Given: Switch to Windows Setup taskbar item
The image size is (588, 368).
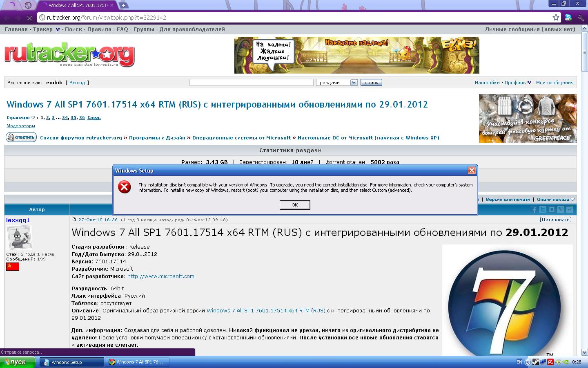Looking at the screenshot, I should pyautogui.click(x=72, y=362).
